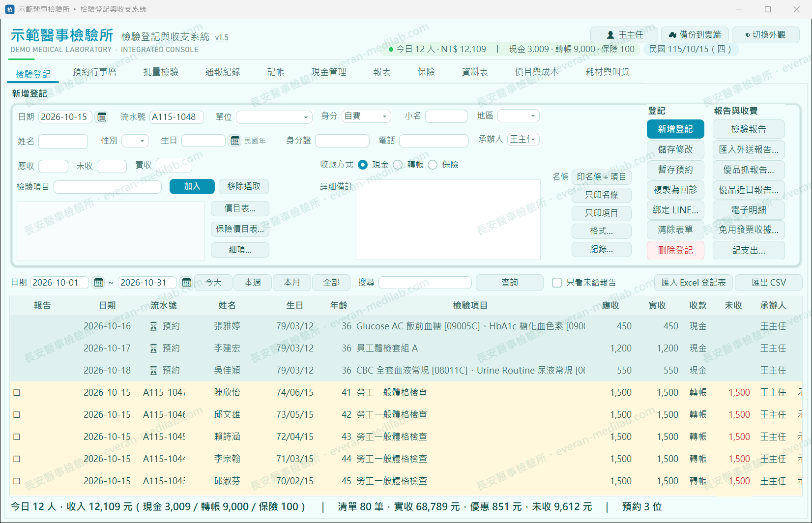Open the 耗材與叫貨 tab

[x=608, y=72]
